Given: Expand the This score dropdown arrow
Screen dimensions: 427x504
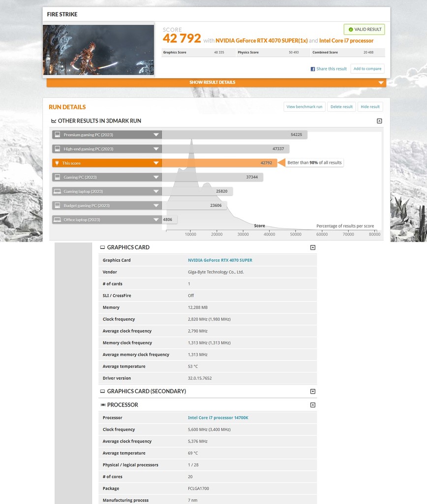Looking at the screenshot, I should click(156, 163).
